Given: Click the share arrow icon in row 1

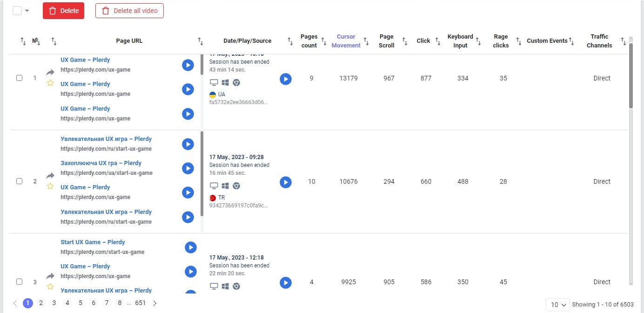Looking at the screenshot, I should pyautogui.click(x=50, y=73).
